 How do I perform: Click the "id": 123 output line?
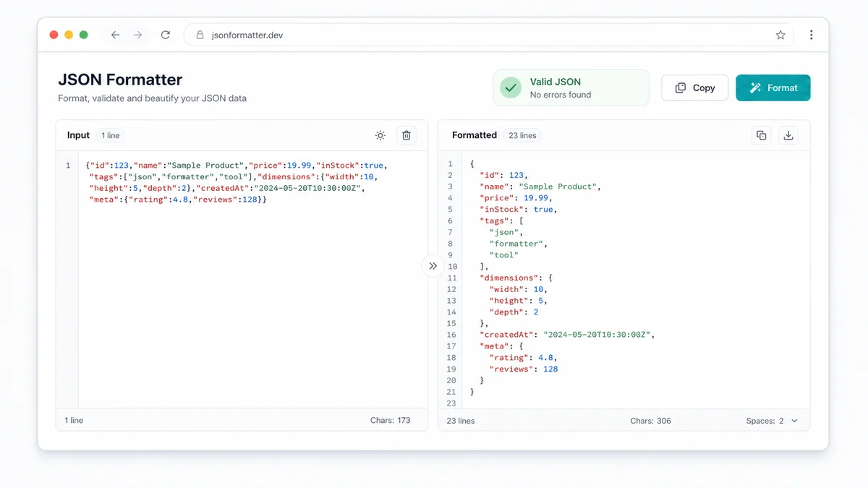coord(503,175)
